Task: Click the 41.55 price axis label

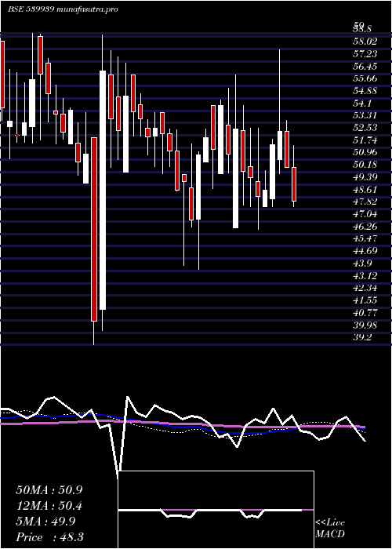Action: point(365,300)
